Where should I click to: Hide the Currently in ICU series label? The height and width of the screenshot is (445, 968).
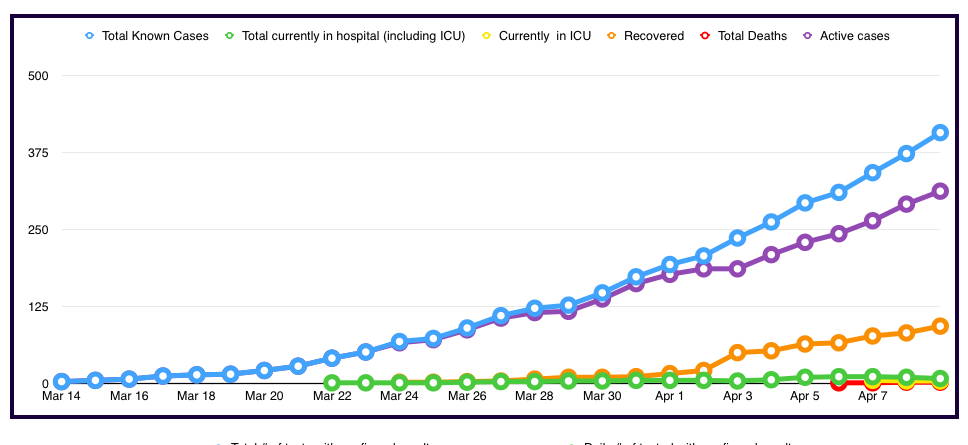(x=545, y=36)
